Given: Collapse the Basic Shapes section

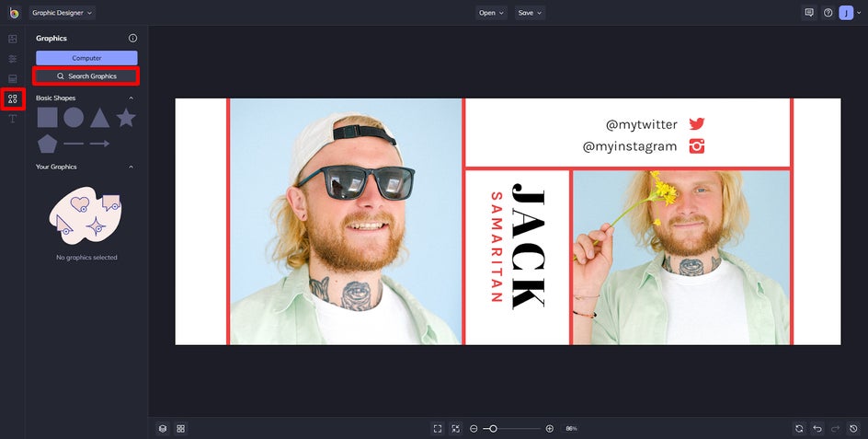Looking at the screenshot, I should tap(131, 98).
